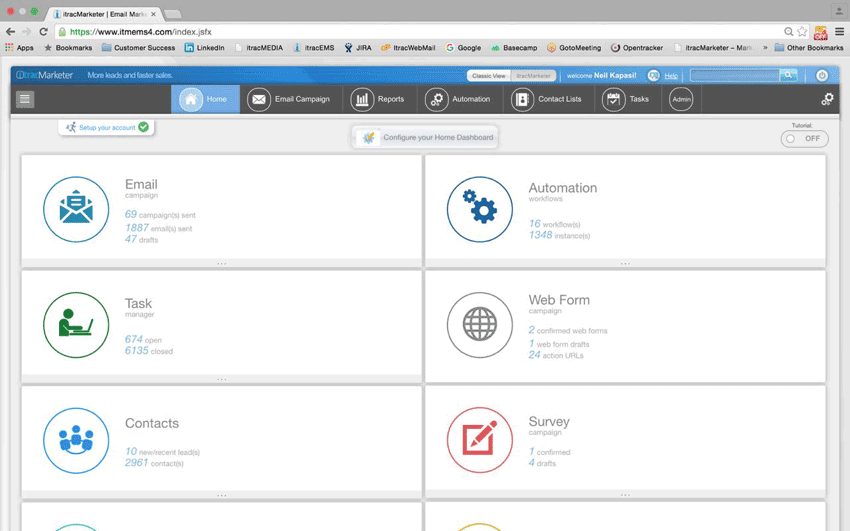The height and width of the screenshot is (531, 850).
Task: Open the Reports menu
Action: [377, 99]
